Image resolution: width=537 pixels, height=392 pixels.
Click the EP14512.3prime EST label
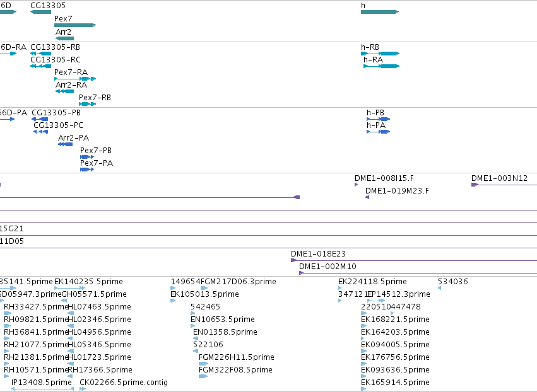[399, 294]
